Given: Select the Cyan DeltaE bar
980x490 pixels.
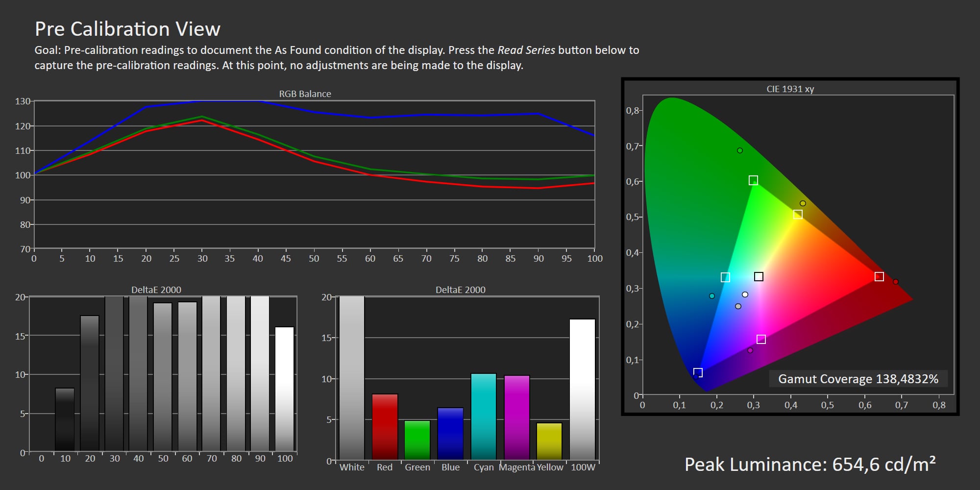Looking at the screenshot, I should click(484, 416).
